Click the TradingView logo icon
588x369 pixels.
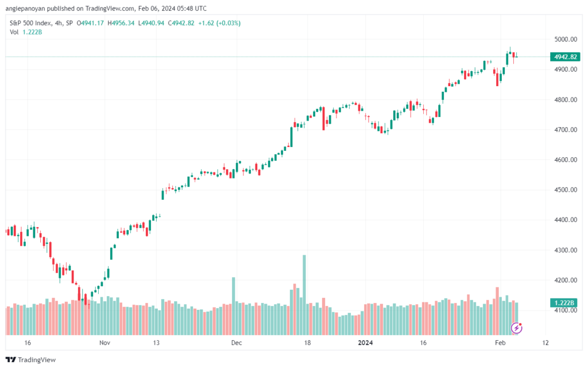click(x=11, y=360)
